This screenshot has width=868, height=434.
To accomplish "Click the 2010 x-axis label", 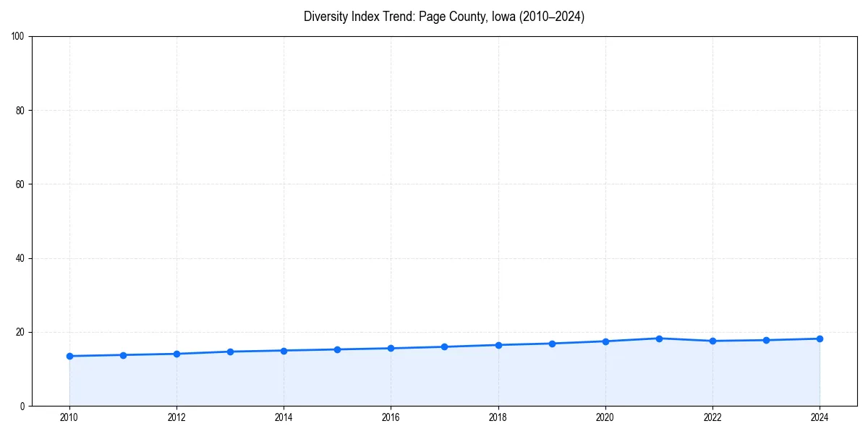I will tap(69, 417).
